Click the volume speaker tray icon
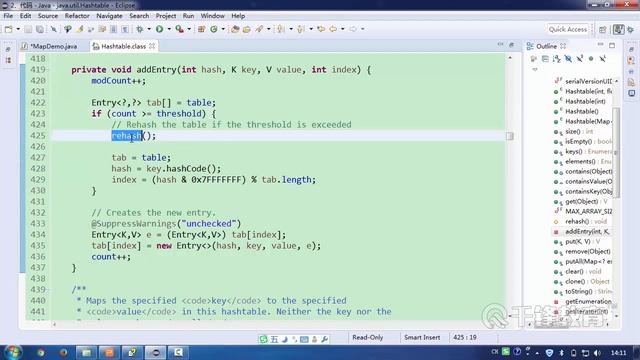Image resolution: width=640 pixels, height=360 pixels. click(597, 353)
